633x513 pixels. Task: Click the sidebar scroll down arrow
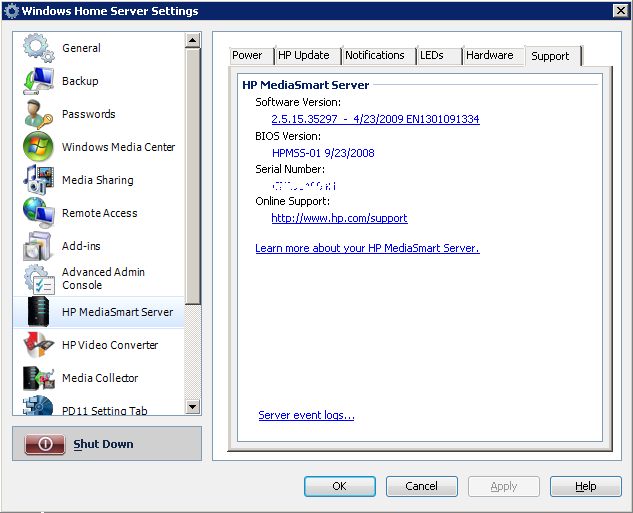193,406
